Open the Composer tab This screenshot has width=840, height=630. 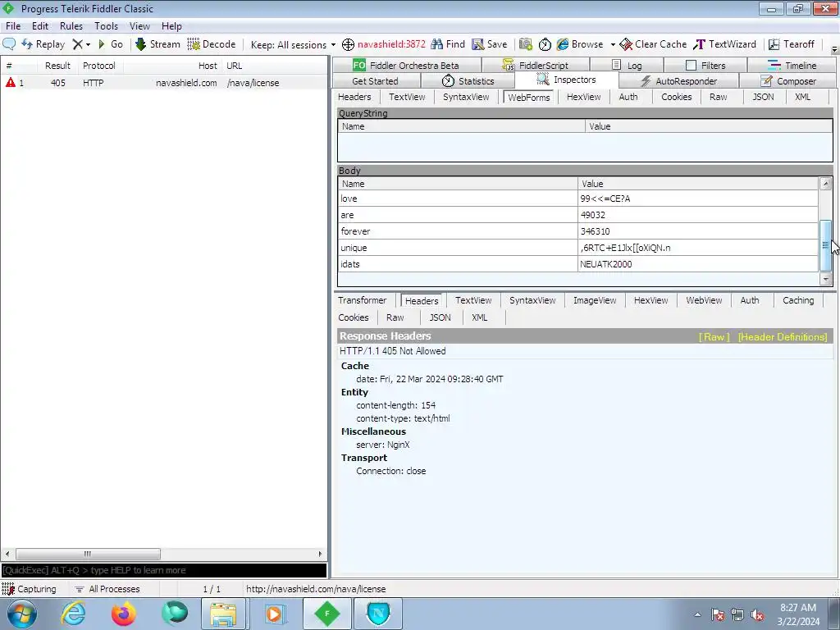coord(788,81)
